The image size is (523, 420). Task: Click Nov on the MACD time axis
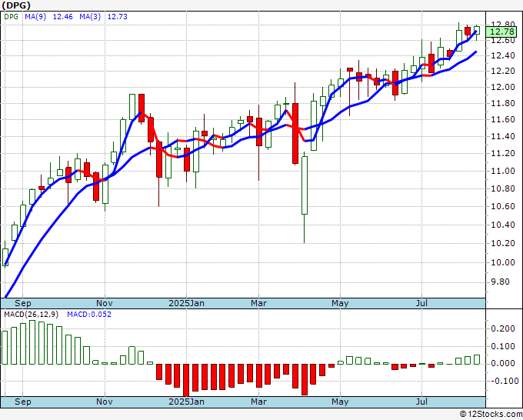(x=105, y=402)
